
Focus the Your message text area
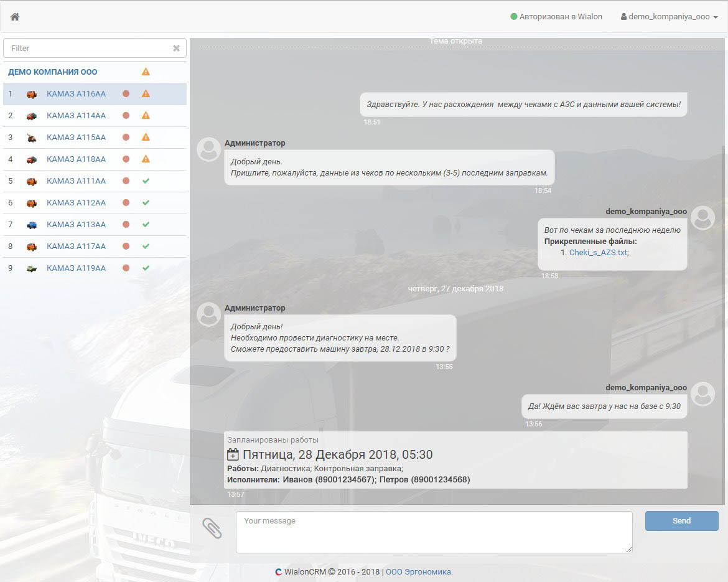click(x=434, y=532)
